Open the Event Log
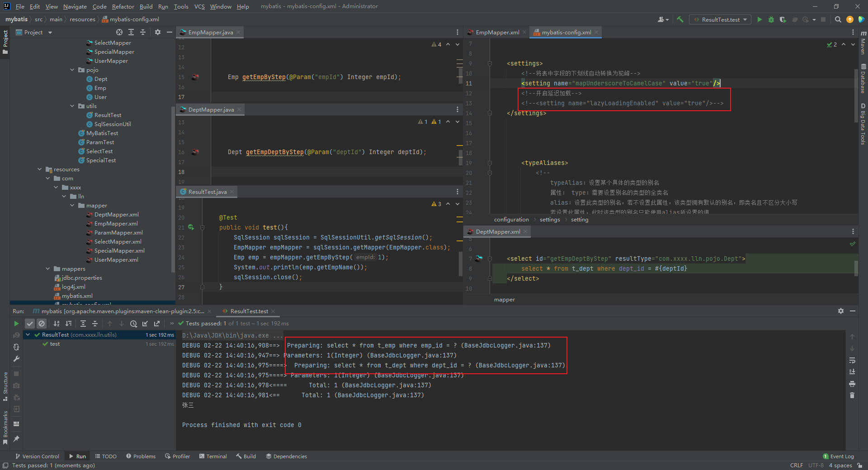Viewport: 868px width, 470px height. point(839,456)
